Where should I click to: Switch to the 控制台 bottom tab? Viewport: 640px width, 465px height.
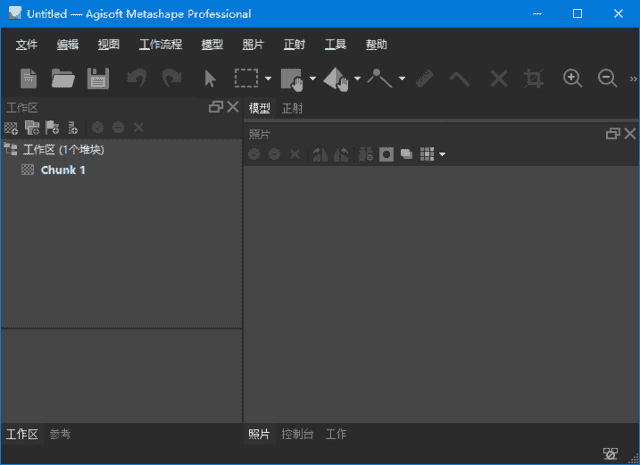tap(297, 434)
